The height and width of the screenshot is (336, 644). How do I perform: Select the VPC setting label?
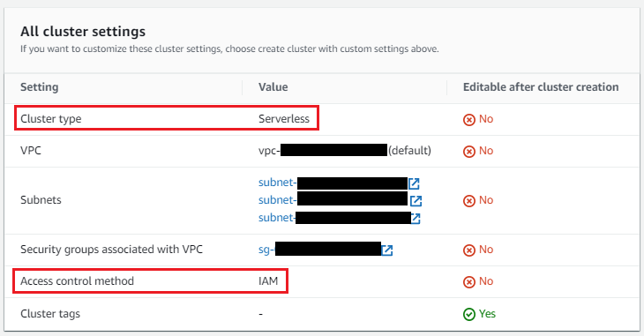click(x=31, y=150)
